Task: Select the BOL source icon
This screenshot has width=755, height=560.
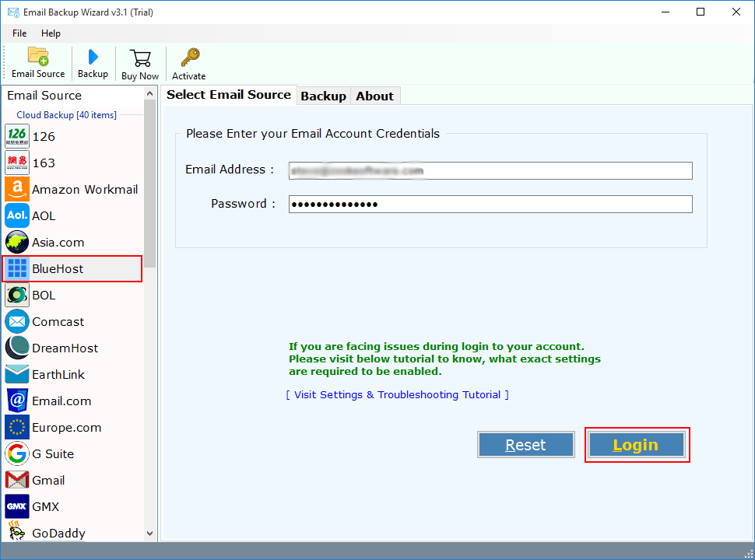Action: (17, 295)
